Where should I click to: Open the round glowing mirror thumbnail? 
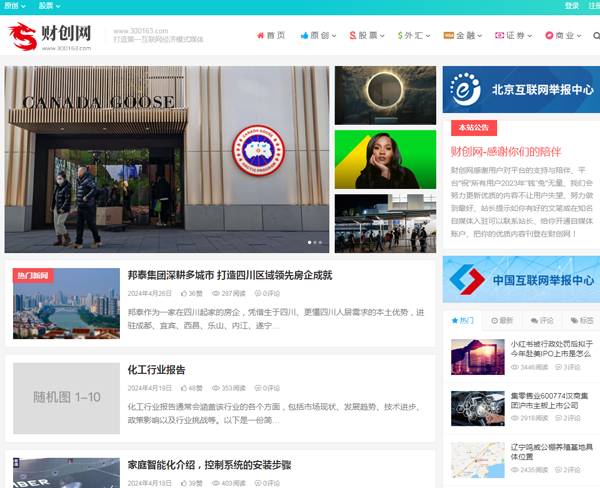[x=385, y=95]
